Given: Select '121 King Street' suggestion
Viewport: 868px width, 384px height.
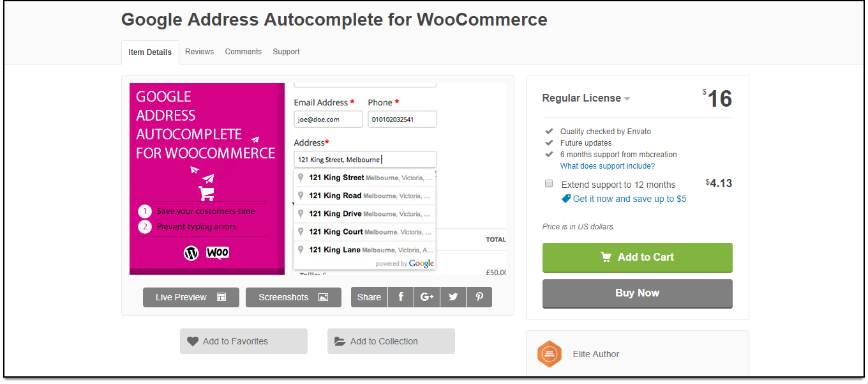Looking at the screenshot, I should [365, 178].
